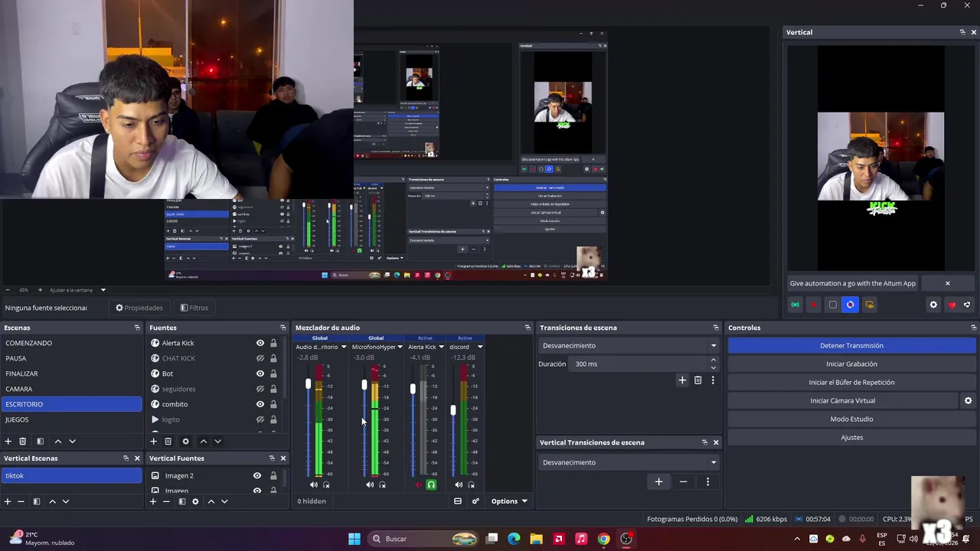Show the CHAT KICK source
Screen dimensions: 980x551
pyautogui.click(x=260, y=358)
